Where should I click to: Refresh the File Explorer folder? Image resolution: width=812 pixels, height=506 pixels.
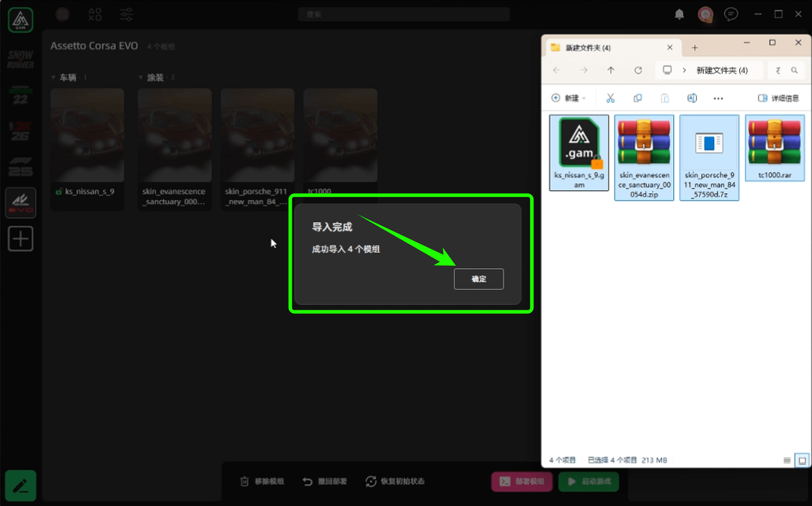[x=638, y=70]
